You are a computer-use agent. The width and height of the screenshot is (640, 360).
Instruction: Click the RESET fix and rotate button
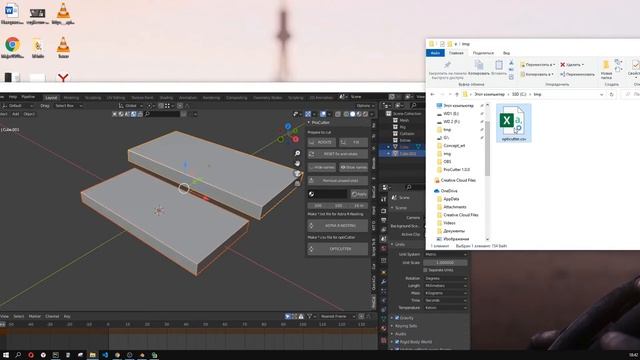click(338, 154)
